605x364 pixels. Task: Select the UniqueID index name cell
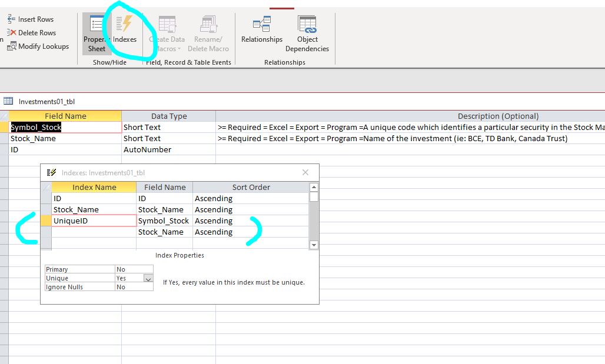pyautogui.click(x=94, y=221)
